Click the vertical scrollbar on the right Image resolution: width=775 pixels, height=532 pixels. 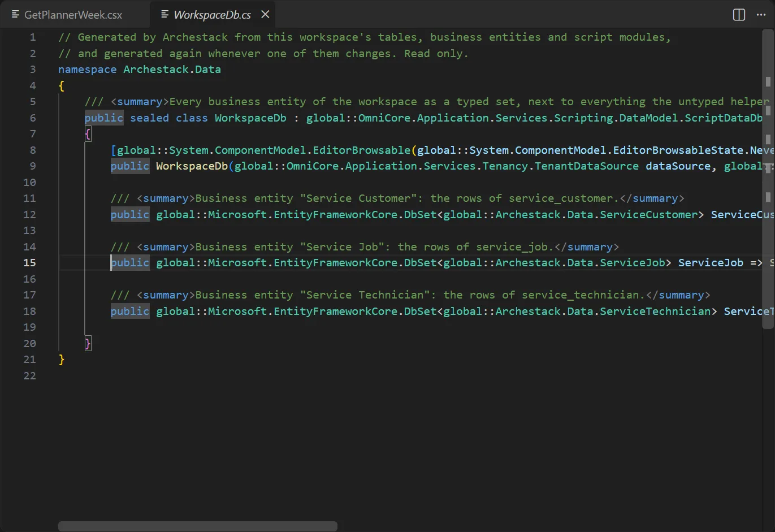768,179
